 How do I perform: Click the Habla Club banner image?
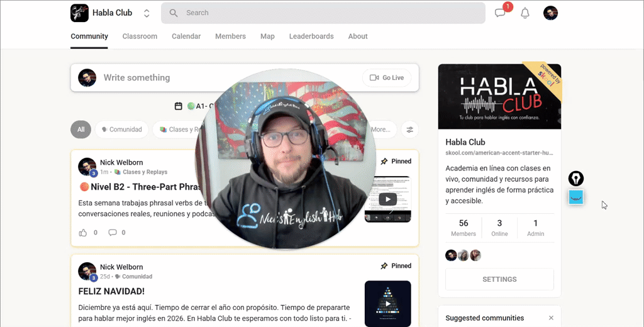499,97
